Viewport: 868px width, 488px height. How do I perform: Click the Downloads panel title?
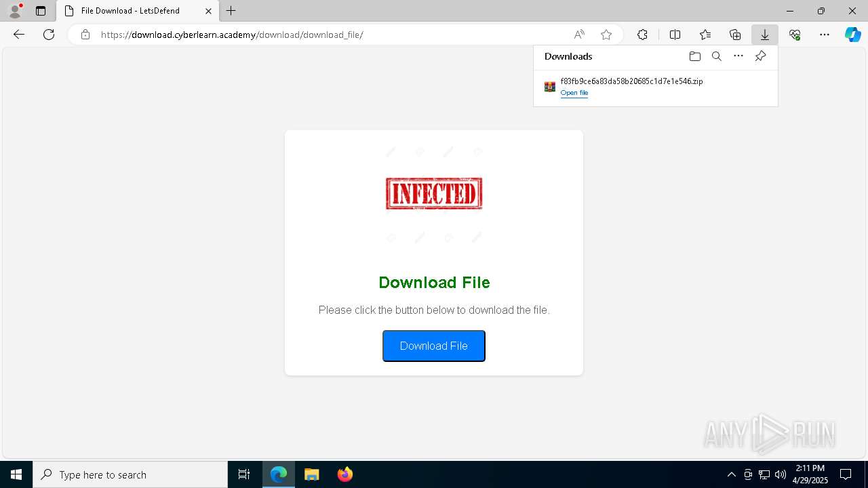point(568,56)
